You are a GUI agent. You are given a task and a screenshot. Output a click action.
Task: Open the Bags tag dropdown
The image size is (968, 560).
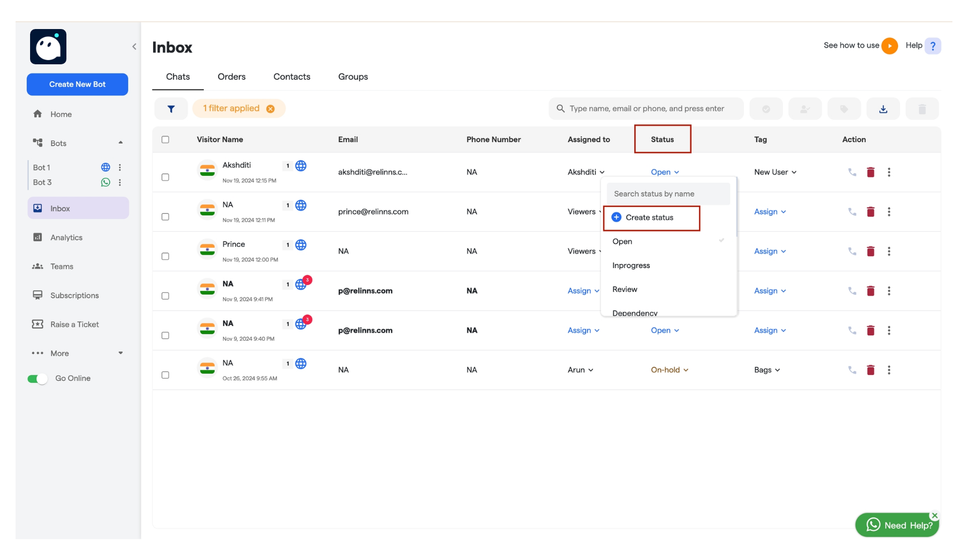point(767,370)
